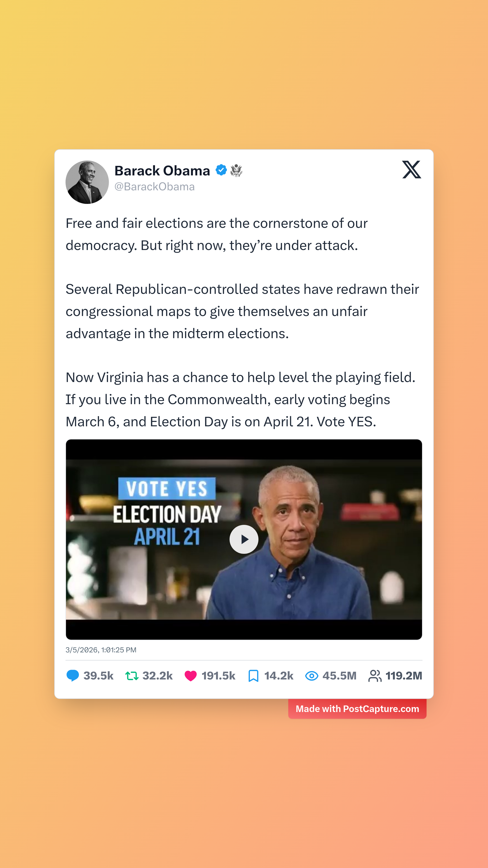The height and width of the screenshot is (868, 488).
Task: Click the blue verified checkmark badge
Action: click(x=221, y=170)
